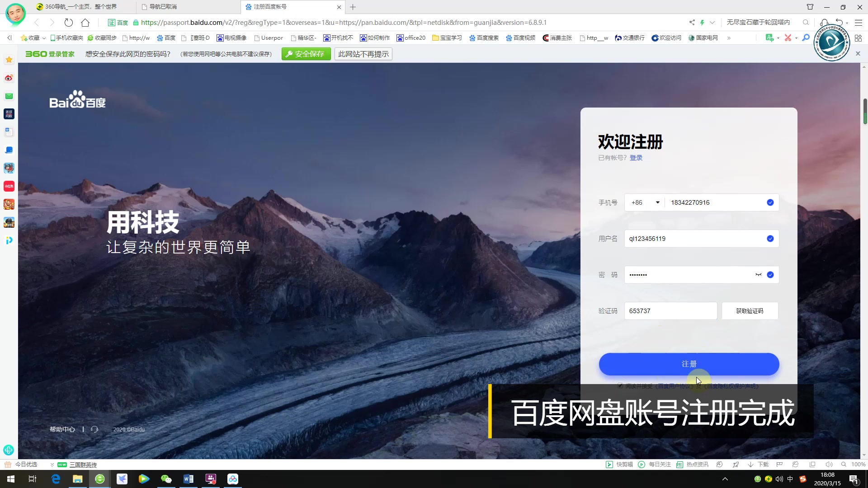Image resolution: width=868 pixels, height=488 pixels.
Task: Click the blue 注册 button
Action: (x=688, y=364)
